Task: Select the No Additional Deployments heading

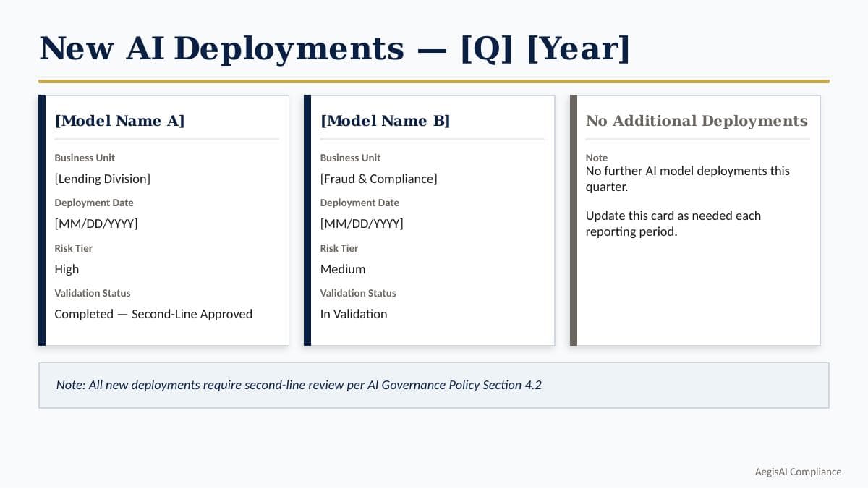Action: [x=697, y=121]
